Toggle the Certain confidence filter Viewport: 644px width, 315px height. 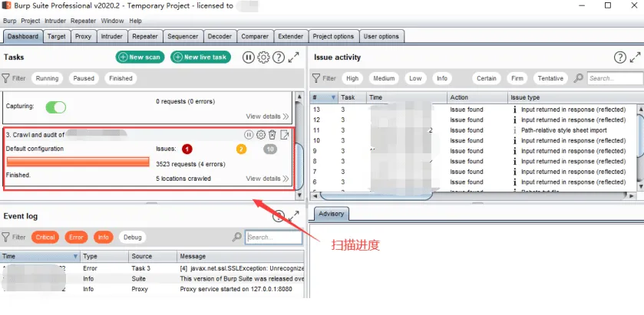487,78
